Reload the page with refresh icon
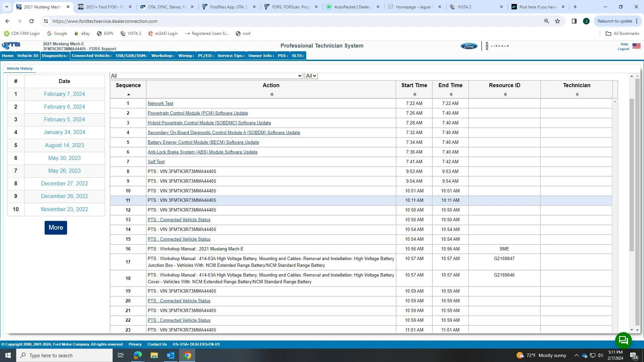644x362 pixels. point(32,21)
